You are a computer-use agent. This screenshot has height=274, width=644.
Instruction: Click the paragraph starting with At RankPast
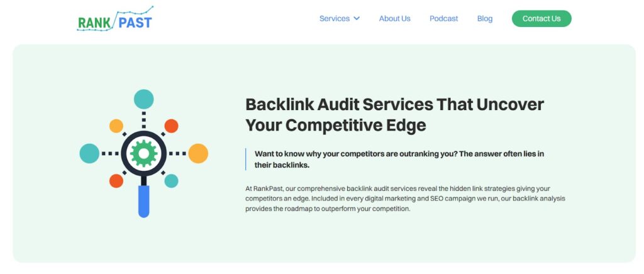coord(406,199)
